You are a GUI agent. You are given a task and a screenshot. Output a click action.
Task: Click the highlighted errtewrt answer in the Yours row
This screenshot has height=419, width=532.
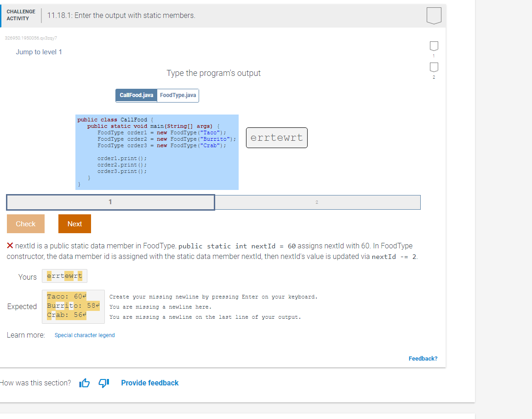click(x=64, y=276)
